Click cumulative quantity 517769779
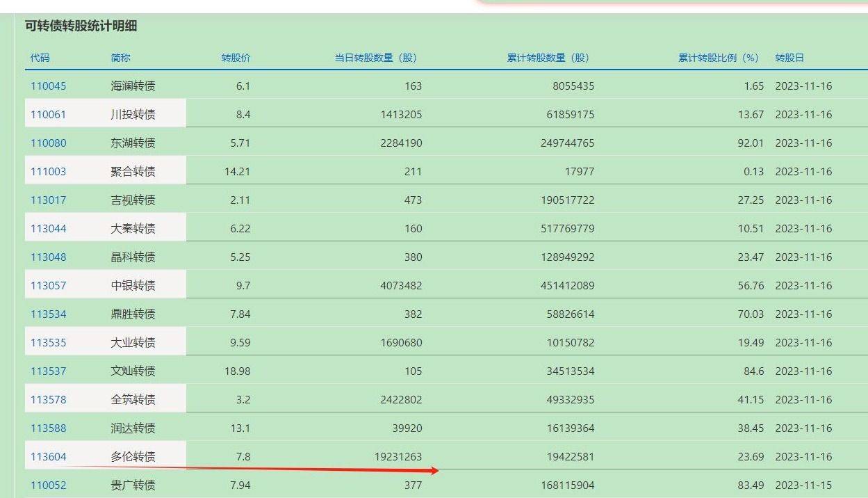This screenshot has width=868, height=498. (x=567, y=229)
